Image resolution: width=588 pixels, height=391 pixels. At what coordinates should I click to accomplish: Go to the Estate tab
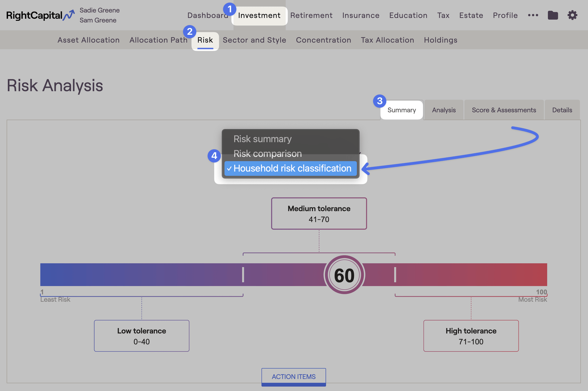(x=471, y=15)
